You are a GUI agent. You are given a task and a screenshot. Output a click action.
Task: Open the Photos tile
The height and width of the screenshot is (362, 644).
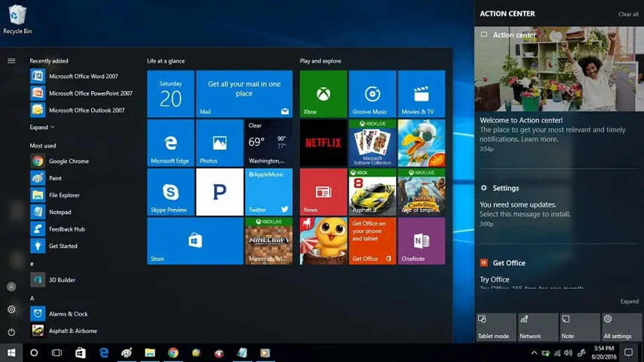point(220,143)
